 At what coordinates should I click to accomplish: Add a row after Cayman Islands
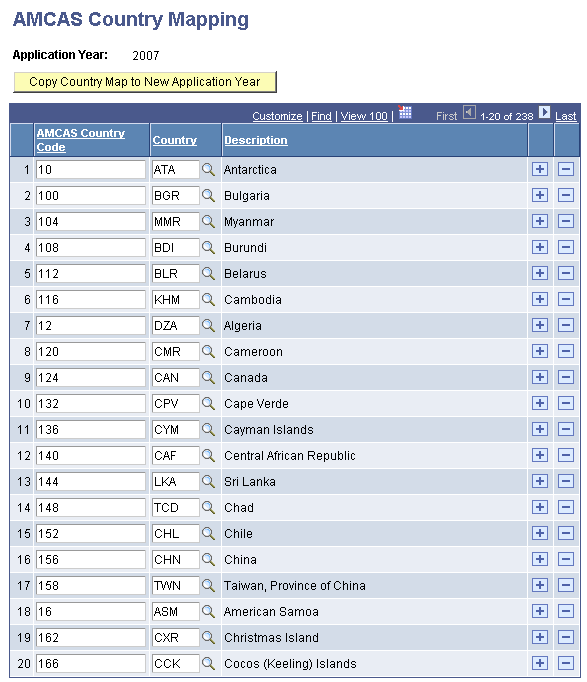click(540, 429)
